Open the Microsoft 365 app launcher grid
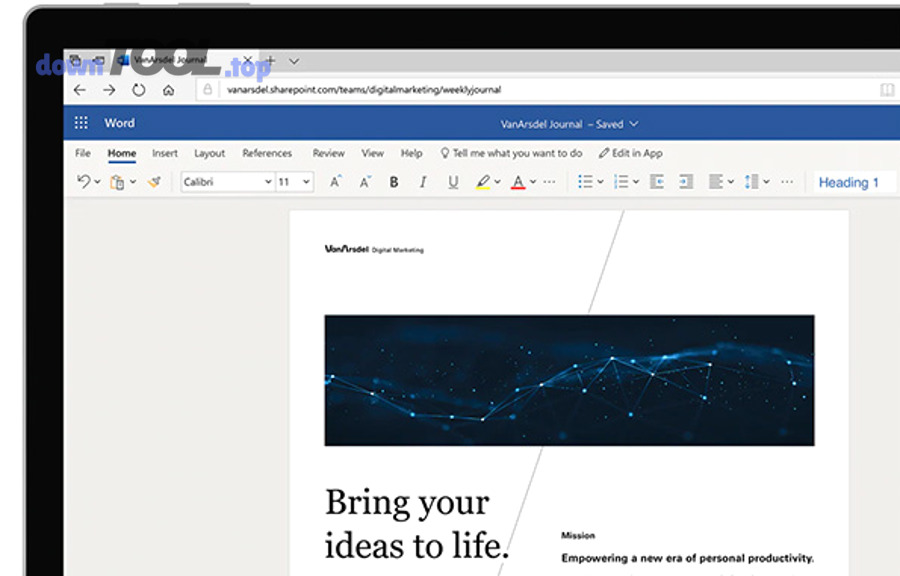 coord(80,122)
